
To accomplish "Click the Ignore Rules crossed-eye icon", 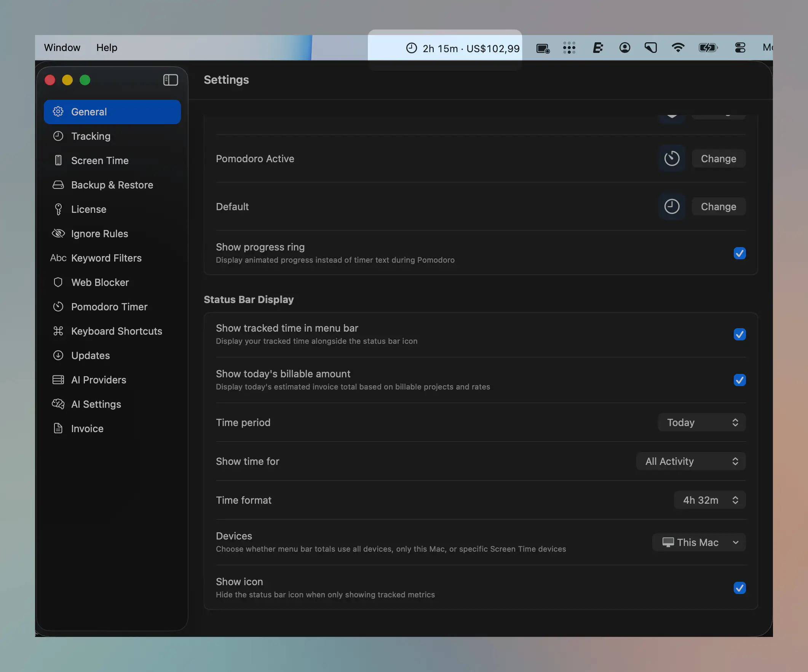I will point(58,233).
